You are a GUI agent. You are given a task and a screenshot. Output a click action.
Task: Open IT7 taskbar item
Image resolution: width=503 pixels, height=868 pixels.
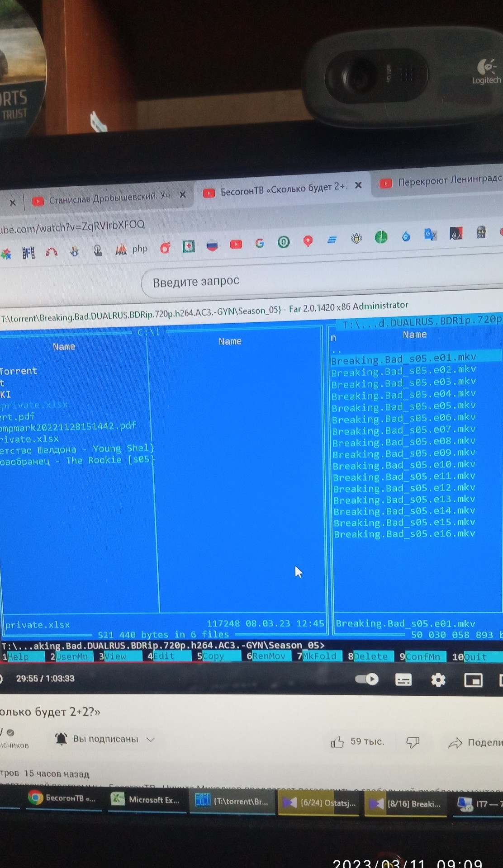click(x=479, y=804)
